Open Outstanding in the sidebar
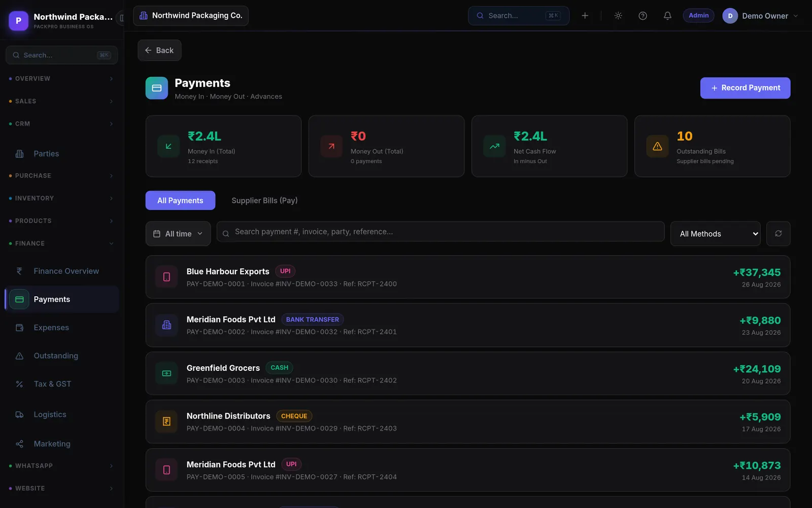812x508 pixels. coord(62,356)
